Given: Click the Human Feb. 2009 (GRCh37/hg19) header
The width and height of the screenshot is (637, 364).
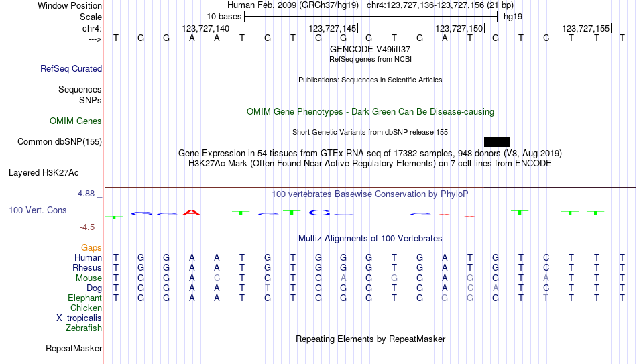Looking at the screenshot, I should pyautogui.click(x=293, y=5).
